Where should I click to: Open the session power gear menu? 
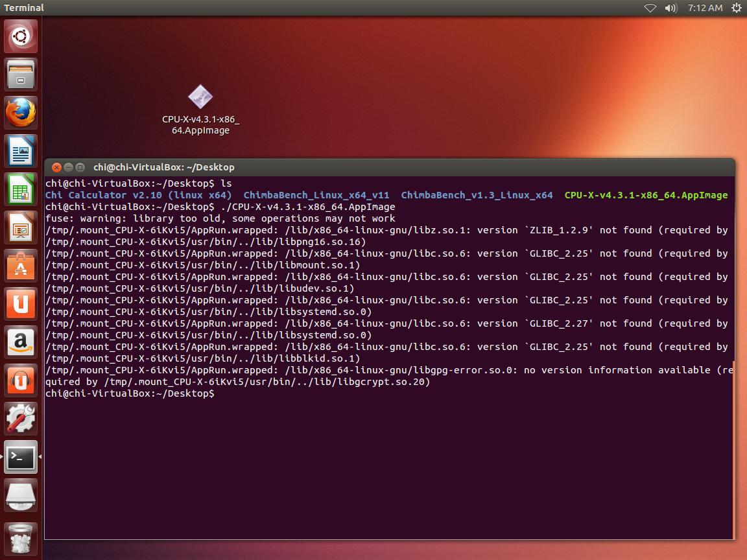pos(737,8)
